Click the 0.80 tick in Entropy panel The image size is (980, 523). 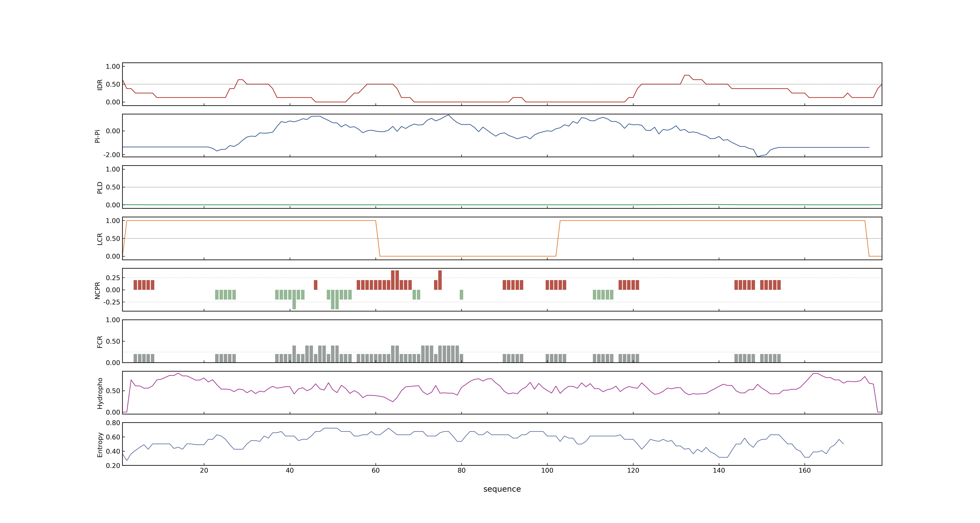(113, 423)
